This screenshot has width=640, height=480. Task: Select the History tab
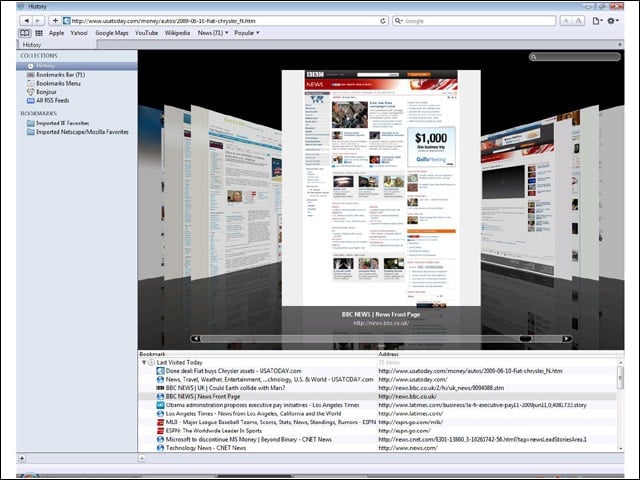click(57, 45)
